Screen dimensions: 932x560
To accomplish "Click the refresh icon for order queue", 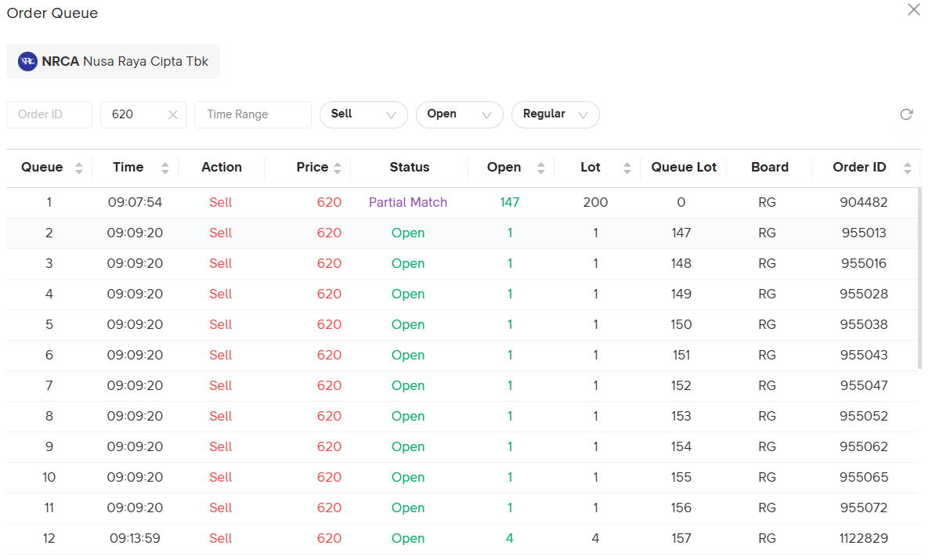I will [x=906, y=114].
